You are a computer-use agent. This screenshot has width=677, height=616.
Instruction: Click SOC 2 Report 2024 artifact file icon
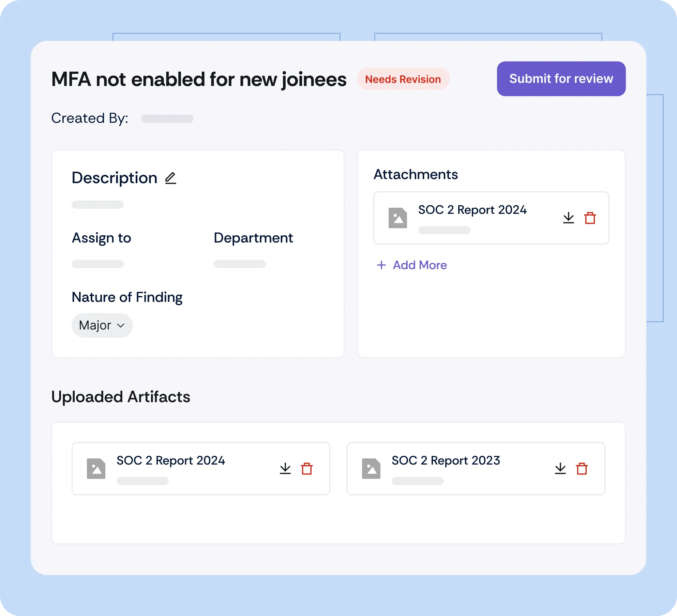click(96, 469)
